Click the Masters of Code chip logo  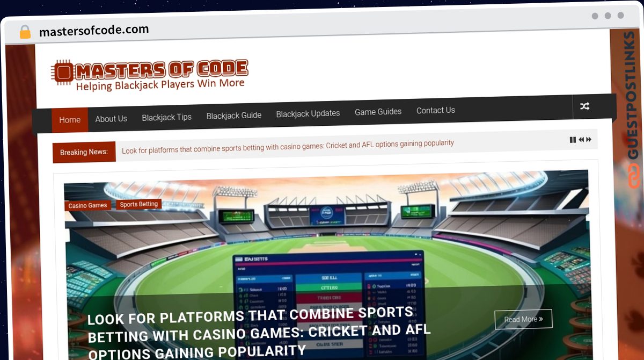[x=62, y=72]
